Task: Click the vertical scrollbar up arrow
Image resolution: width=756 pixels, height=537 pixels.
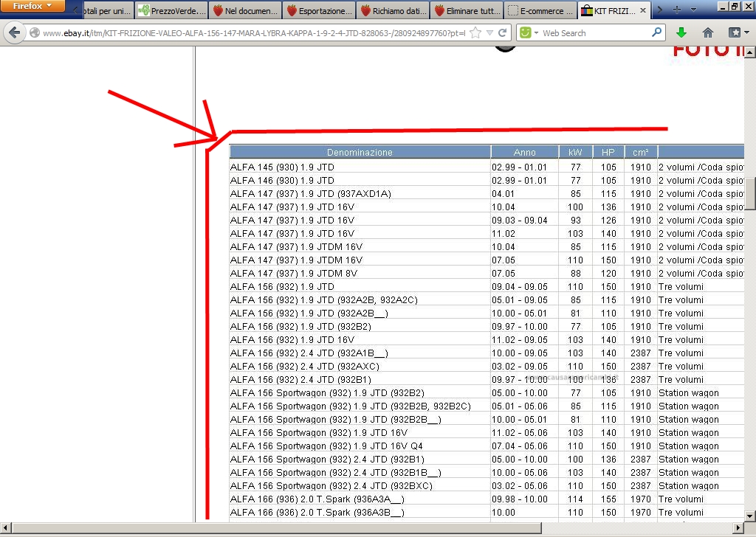Action: pyautogui.click(x=750, y=53)
